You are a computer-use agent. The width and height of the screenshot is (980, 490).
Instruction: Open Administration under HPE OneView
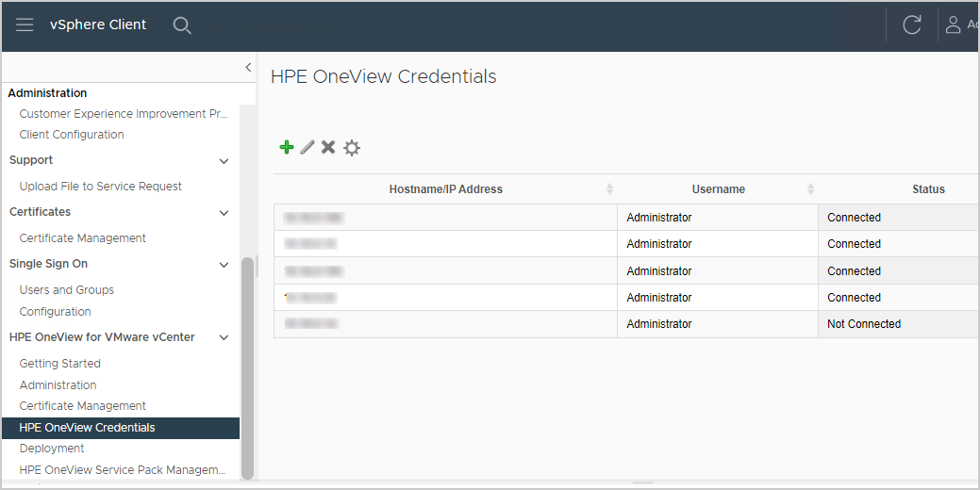click(x=58, y=385)
